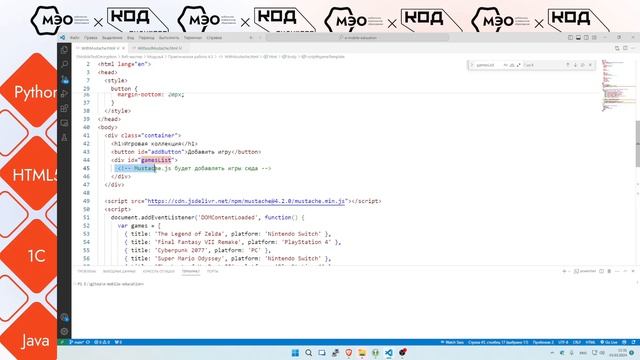The height and width of the screenshot is (360, 640).
Task: Click the split editor icon
Action: (x=625, y=48)
